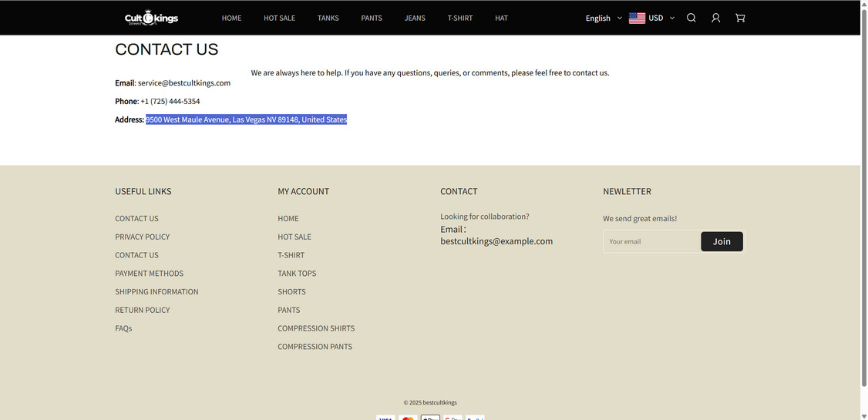
Task: Click the 'We send great emails!' text
Action: coord(640,219)
